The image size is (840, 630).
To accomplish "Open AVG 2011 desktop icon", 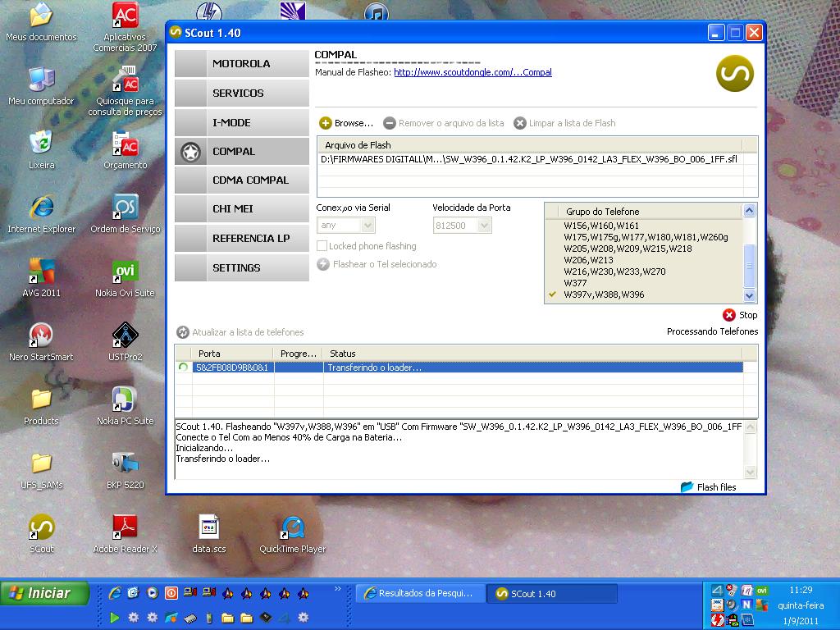I will tap(41, 278).
